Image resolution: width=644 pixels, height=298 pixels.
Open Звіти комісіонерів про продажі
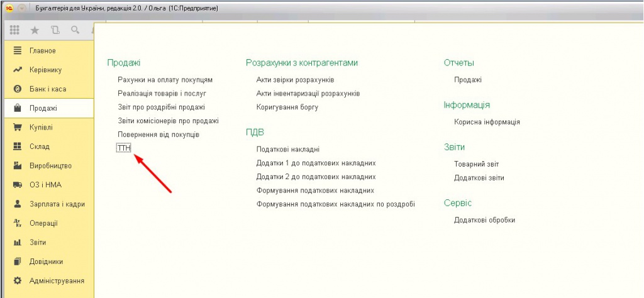[168, 121]
